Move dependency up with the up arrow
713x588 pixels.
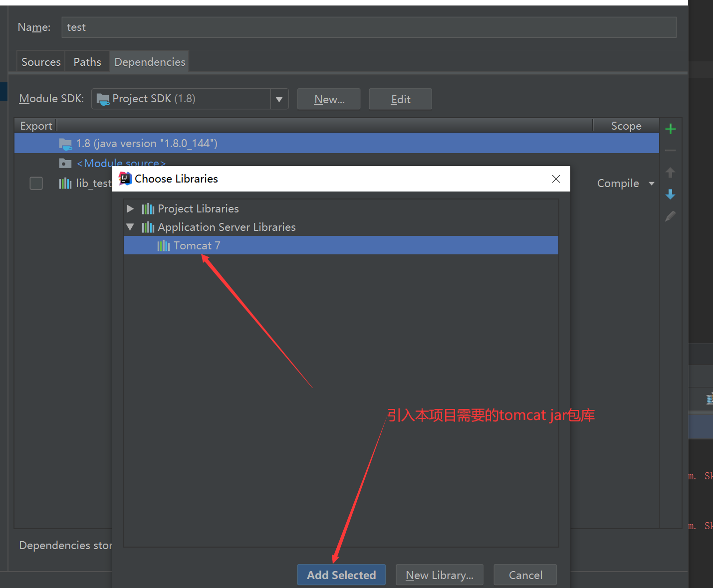coord(671,172)
